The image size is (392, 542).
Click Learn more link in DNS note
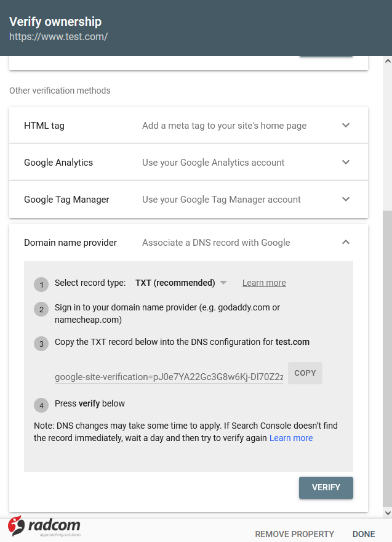291,438
